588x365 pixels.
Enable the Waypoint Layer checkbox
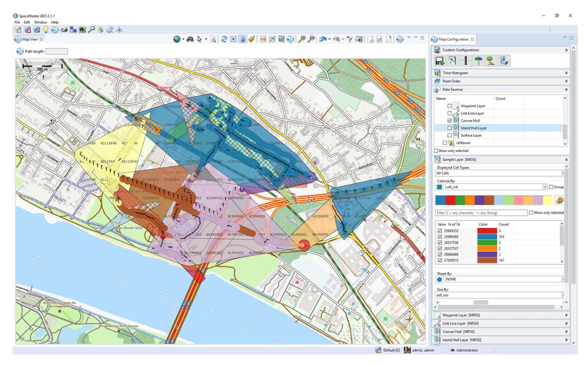449,106
